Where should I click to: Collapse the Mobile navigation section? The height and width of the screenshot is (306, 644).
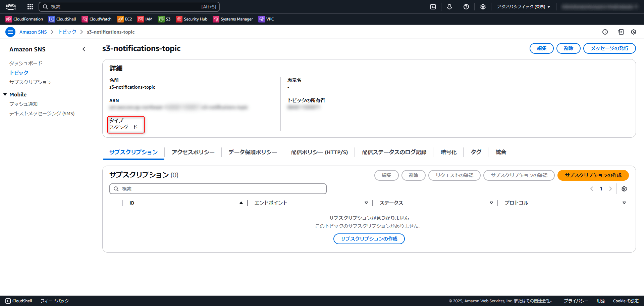tap(5, 94)
